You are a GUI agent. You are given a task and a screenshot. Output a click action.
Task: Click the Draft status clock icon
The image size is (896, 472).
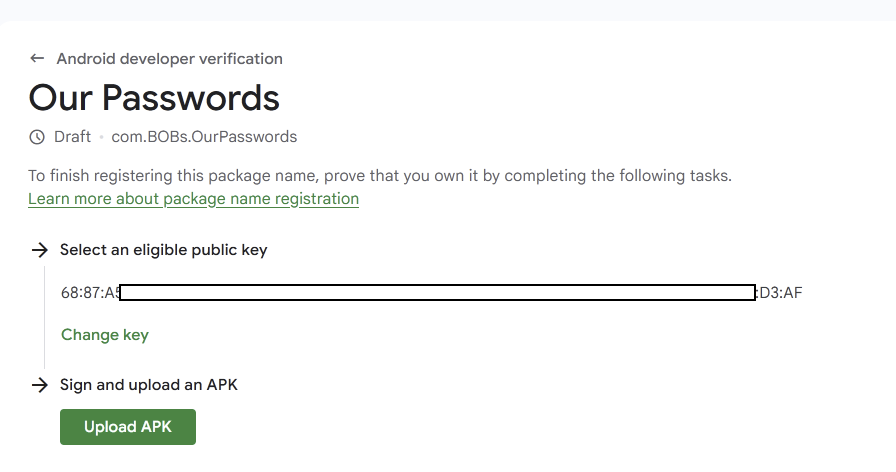pos(37,137)
